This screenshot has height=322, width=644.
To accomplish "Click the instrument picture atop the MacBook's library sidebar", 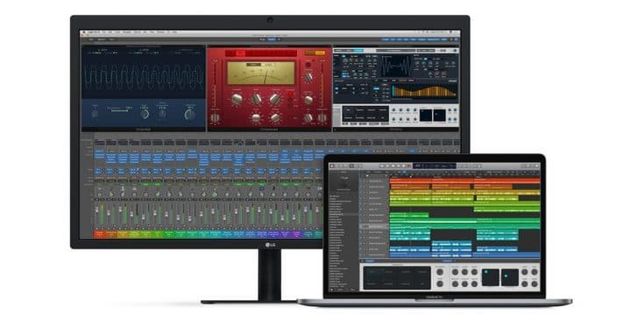I will tap(343, 180).
